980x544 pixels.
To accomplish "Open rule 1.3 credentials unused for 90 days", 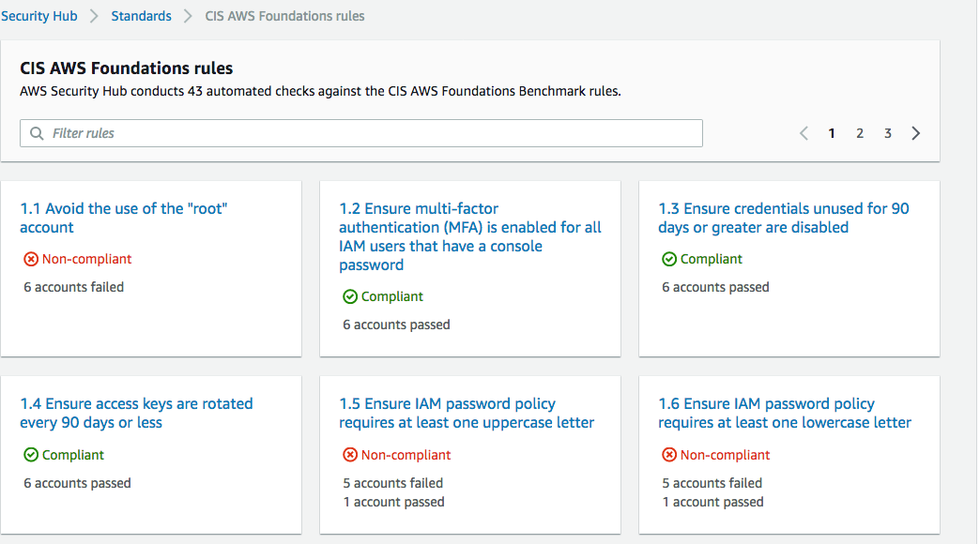I will (784, 218).
